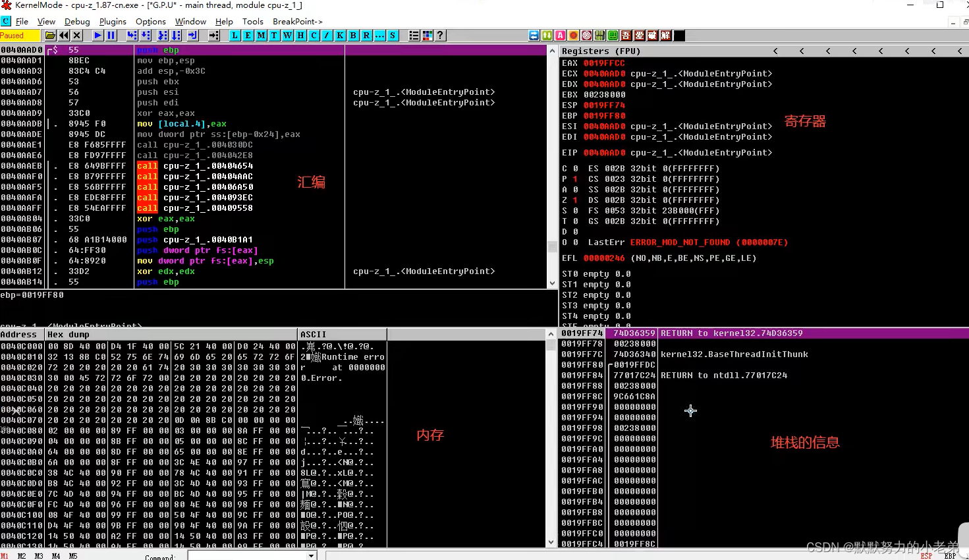Click the ASCII column header in dump
The width and height of the screenshot is (969, 560).
tap(343, 334)
